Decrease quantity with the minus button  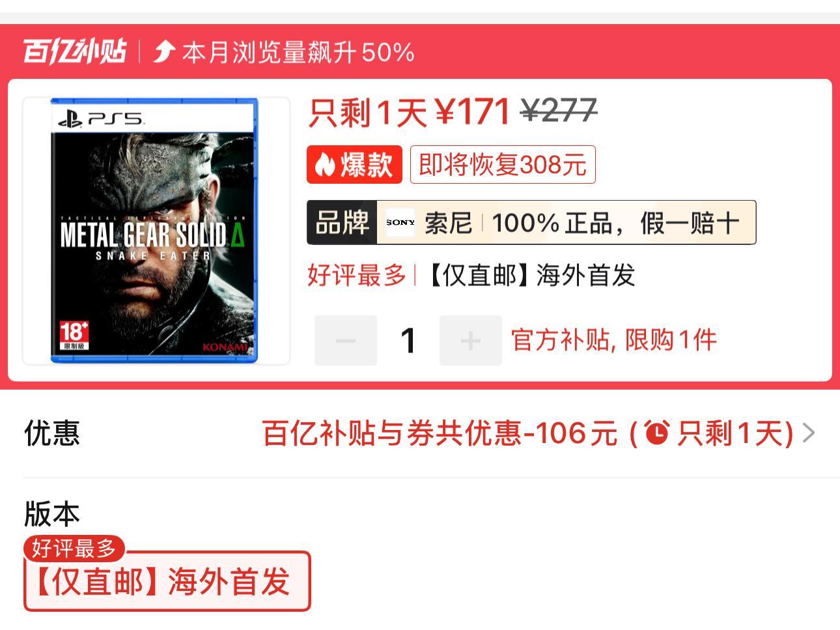pyautogui.click(x=346, y=340)
